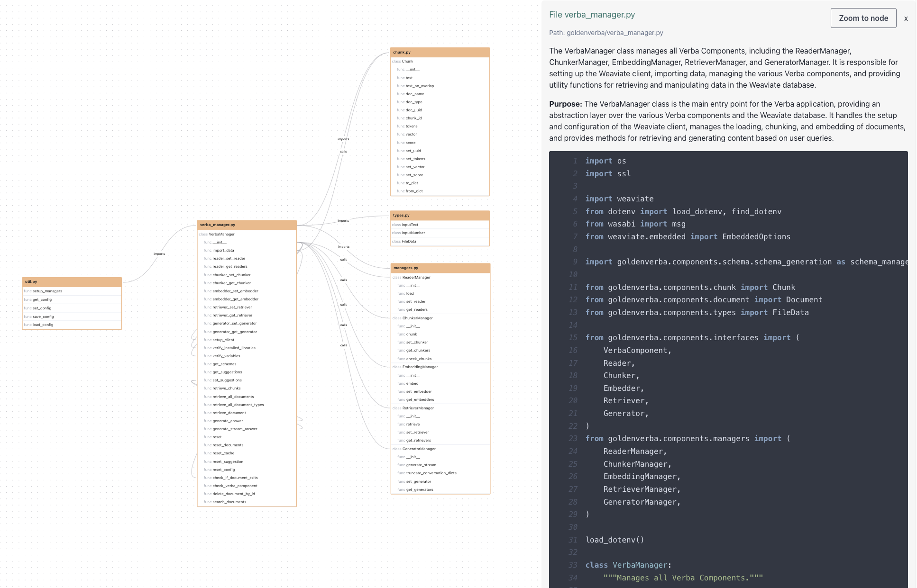Click the calls edge label near managers.py
Image resolution: width=917 pixels, height=588 pixels.
(x=343, y=305)
